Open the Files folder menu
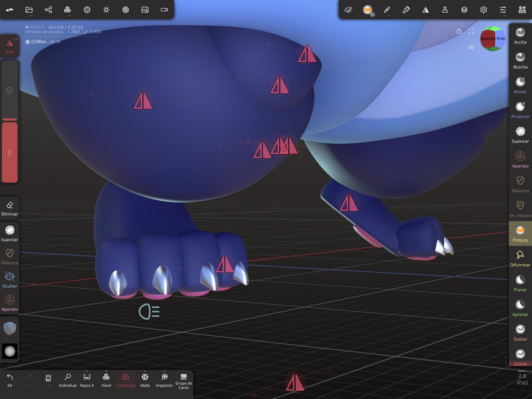The height and width of the screenshot is (399, 532). coord(29,9)
